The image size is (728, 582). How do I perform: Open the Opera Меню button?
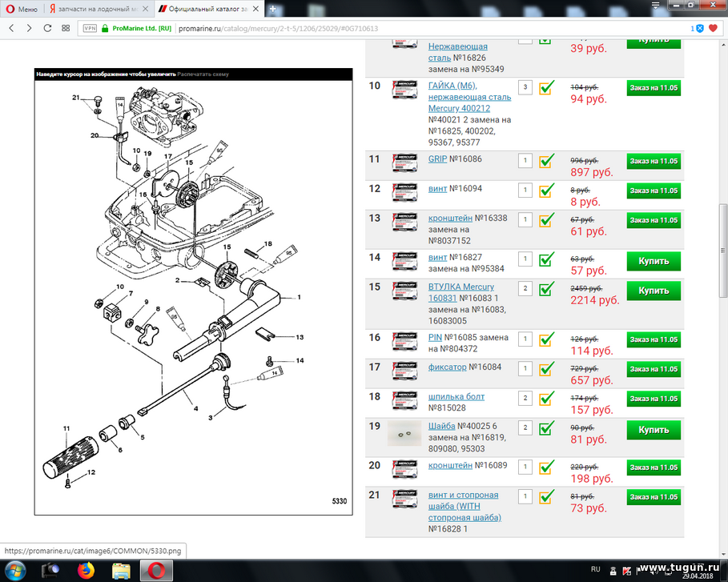[x=22, y=9]
